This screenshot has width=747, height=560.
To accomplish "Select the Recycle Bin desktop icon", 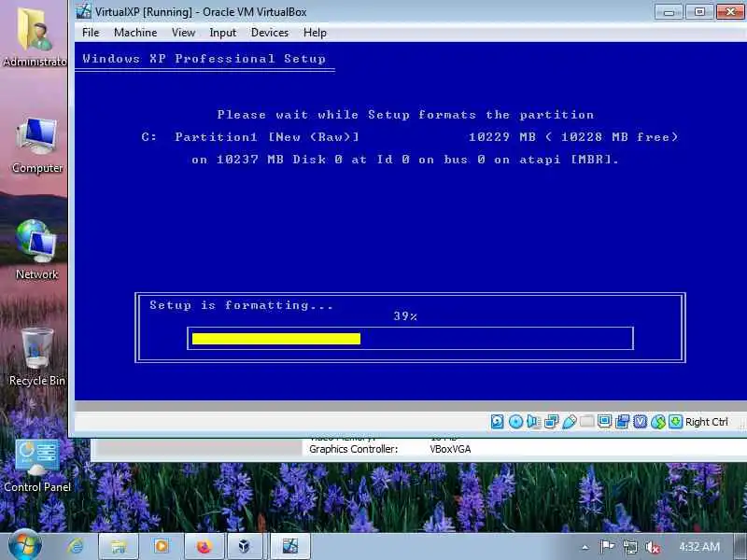I will tap(36, 357).
